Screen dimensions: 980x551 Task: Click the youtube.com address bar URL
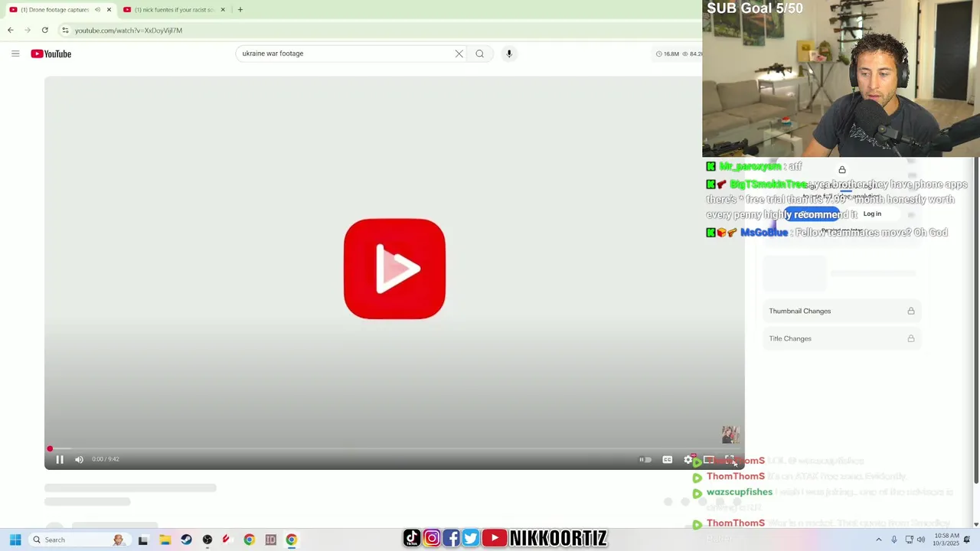[x=129, y=31]
